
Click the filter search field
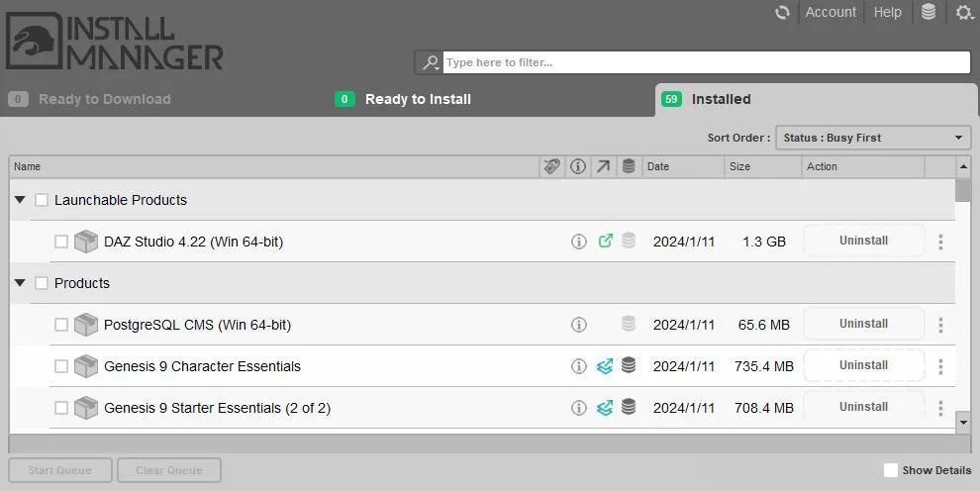tap(705, 62)
